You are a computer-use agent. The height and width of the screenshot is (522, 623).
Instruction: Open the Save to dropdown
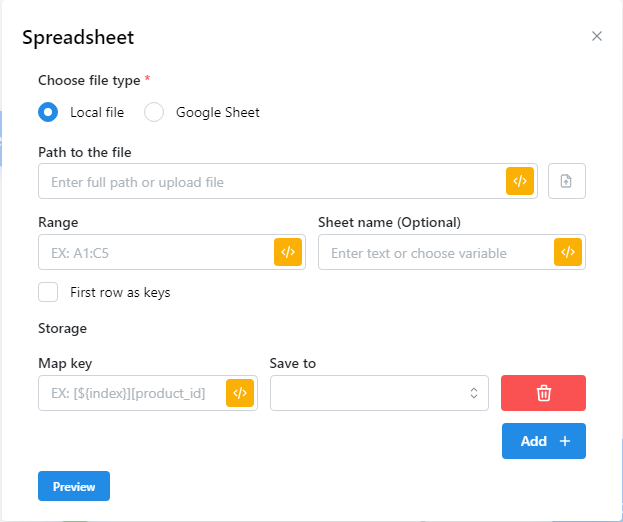pyautogui.click(x=379, y=393)
